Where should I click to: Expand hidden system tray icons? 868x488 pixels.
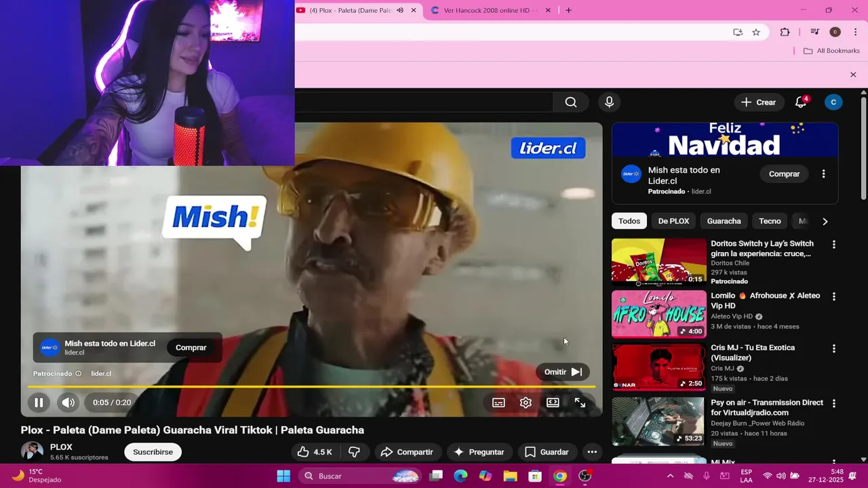tap(670, 476)
